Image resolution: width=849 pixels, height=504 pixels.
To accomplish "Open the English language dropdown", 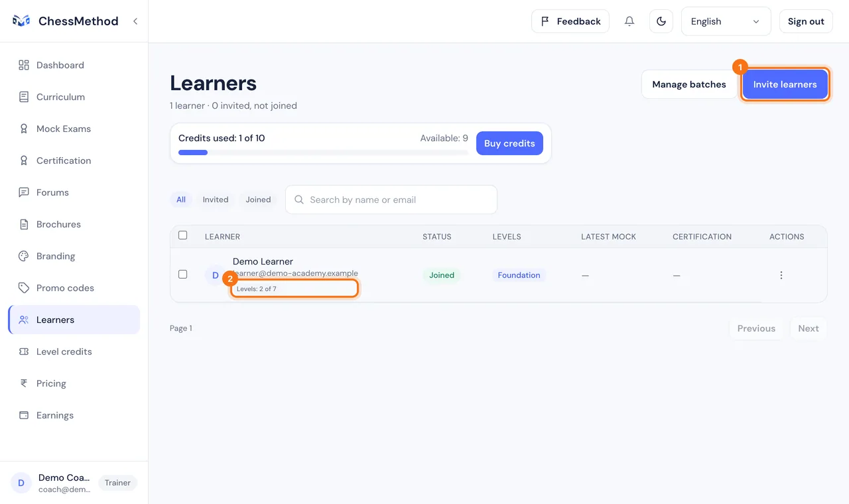I will point(726,21).
